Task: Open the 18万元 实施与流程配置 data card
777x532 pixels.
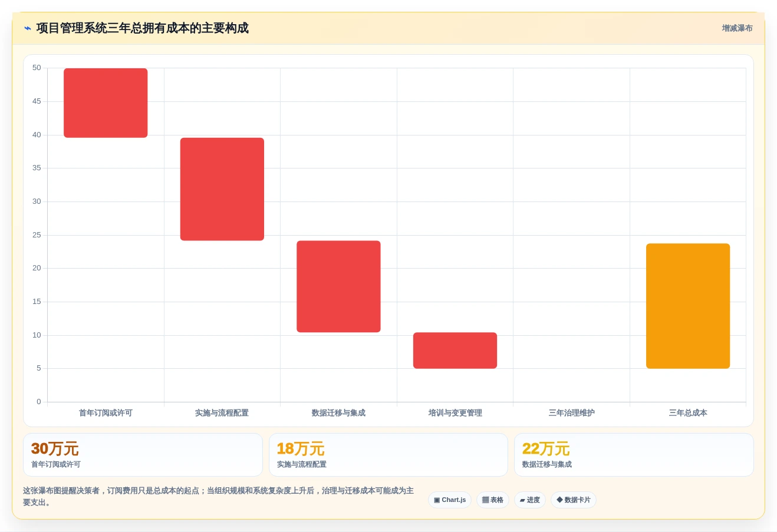Action: point(388,455)
